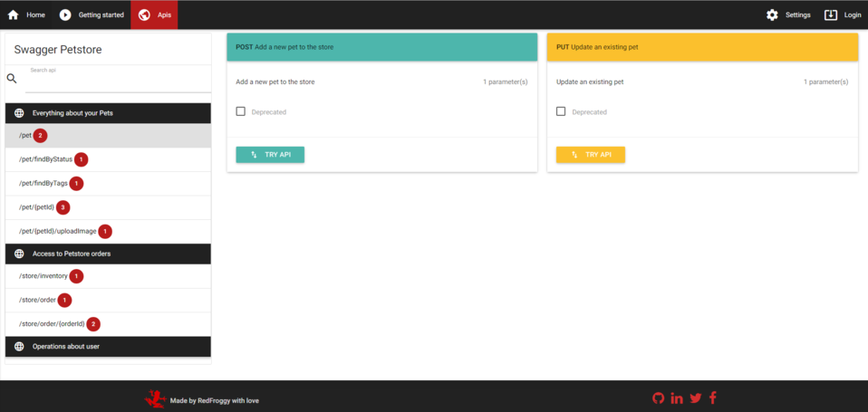This screenshot has width=868, height=412.
Task: Click the Login menu item
Action: (x=843, y=14)
